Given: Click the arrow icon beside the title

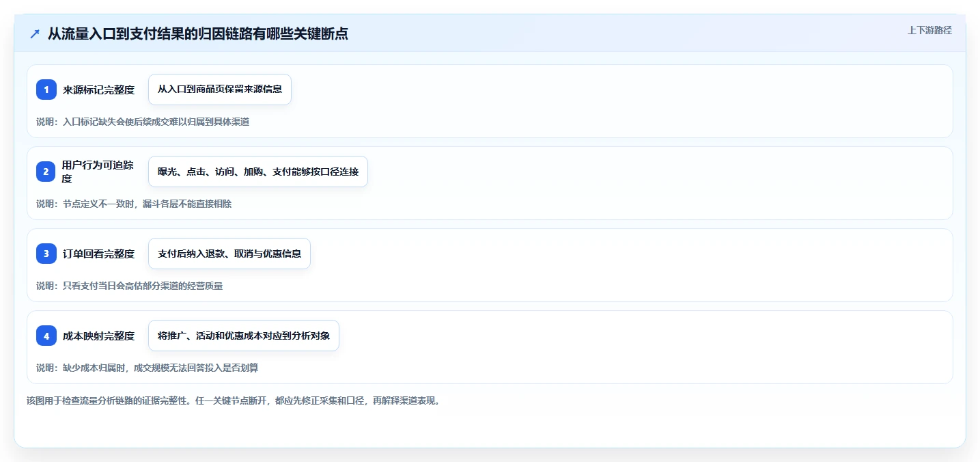Looking at the screenshot, I should [x=35, y=33].
